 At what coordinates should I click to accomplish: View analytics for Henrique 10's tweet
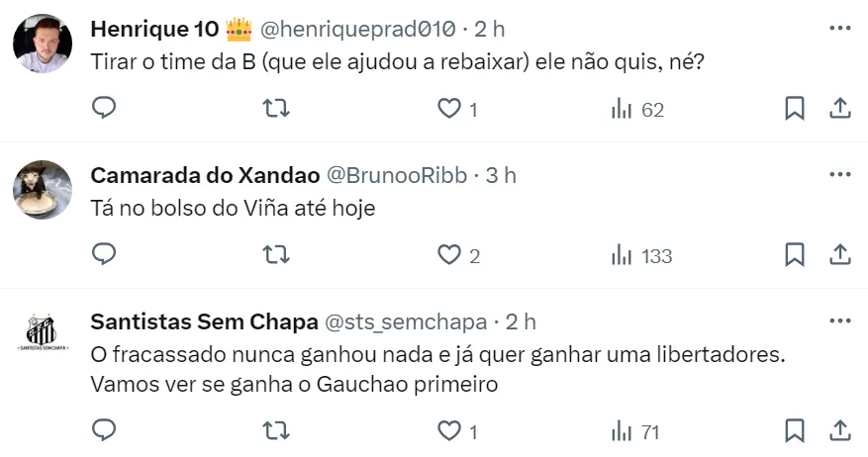[622, 109]
